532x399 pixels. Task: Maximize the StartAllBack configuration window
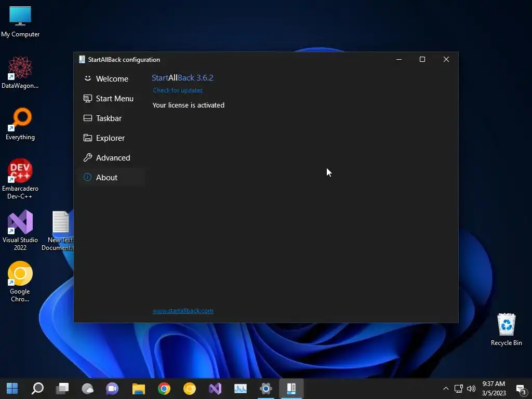pyautogui.click(x=422, y=59)
